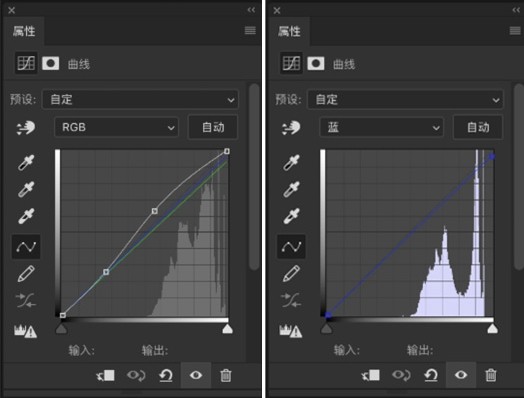Image resolution: width=524 pixels, height=398 pixels.
Task: Select the edit points curve tool in left panel
Action: pyautogui.click(x=26, y=247)
